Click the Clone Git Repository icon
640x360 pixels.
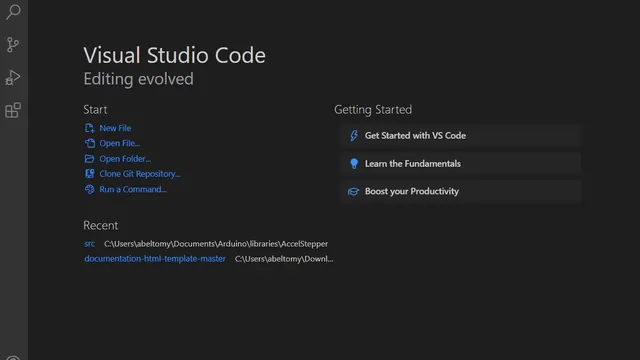[x=89, y=174]
